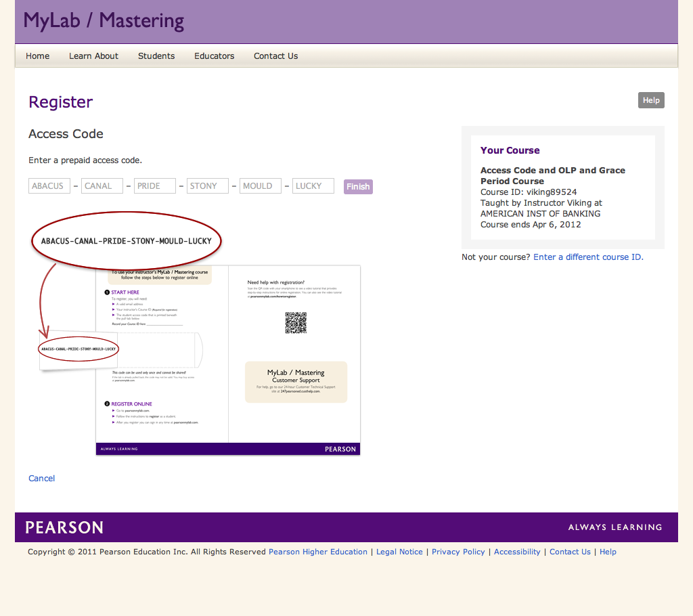
Task: Click the ALWAYS LEARNING footer tagline
Action: click(x=615, y=527)
